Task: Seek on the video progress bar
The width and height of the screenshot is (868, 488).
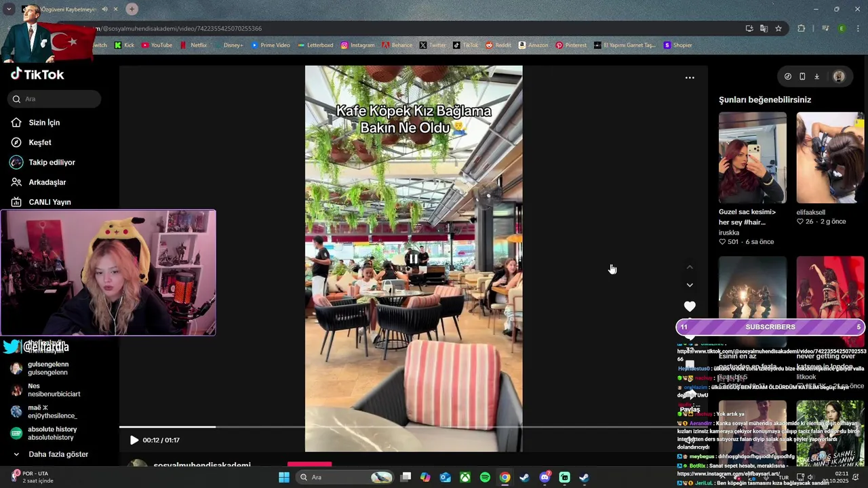Action: tap(414, 427)
